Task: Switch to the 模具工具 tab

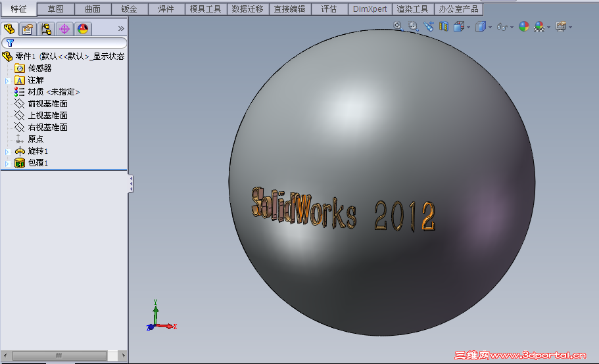Action: pyautogui.click(x=206, y=9)
